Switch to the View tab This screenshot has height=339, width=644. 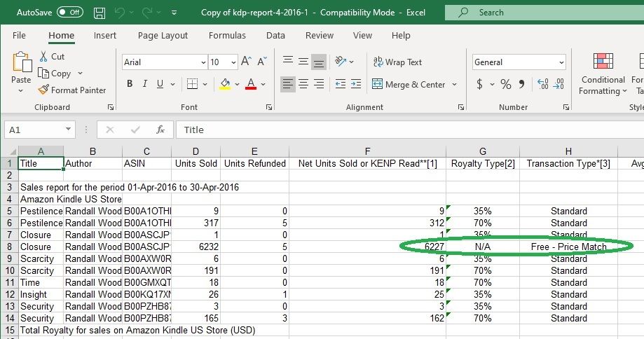point(363,36)
